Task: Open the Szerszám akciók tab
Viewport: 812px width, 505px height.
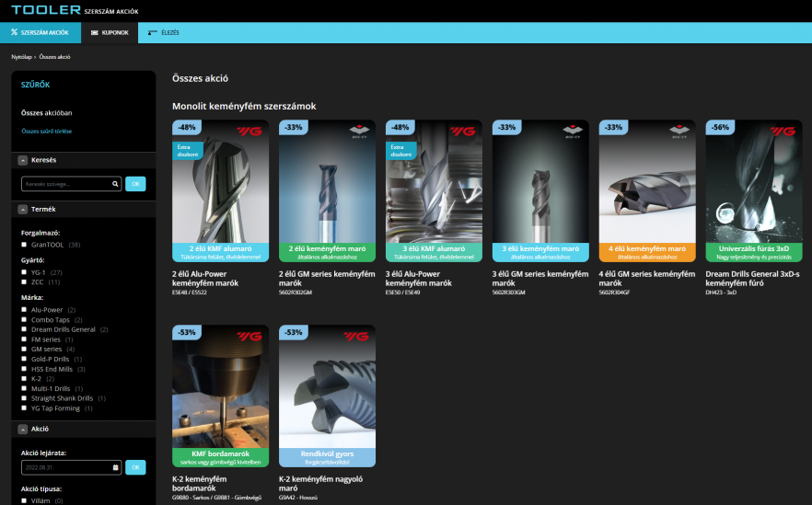Action: point(40,32)
